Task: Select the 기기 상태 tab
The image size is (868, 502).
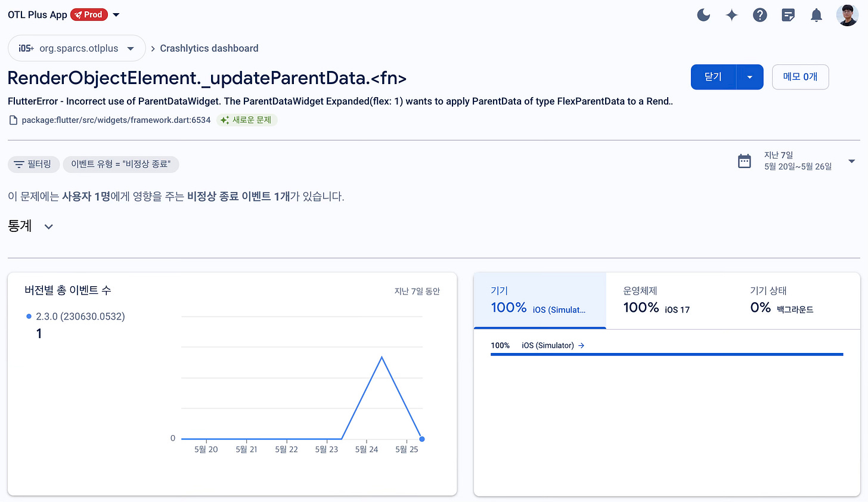Action: coord(796,300)
